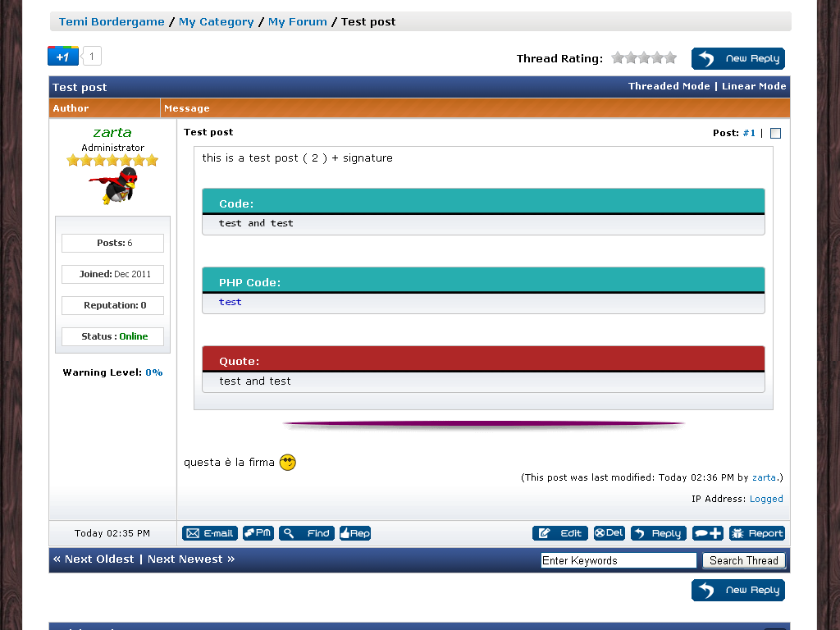Image resolution: width=840 pixels, height=630 pixels.
Task: Tick the post #1 selection checkbox
Action: point(775,133)
